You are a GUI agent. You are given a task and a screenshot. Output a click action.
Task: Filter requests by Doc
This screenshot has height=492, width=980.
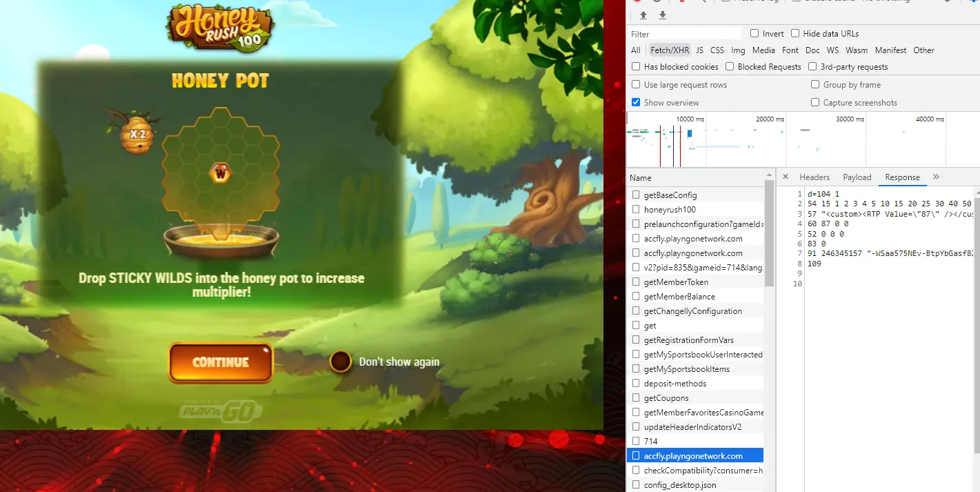[812, 50]
